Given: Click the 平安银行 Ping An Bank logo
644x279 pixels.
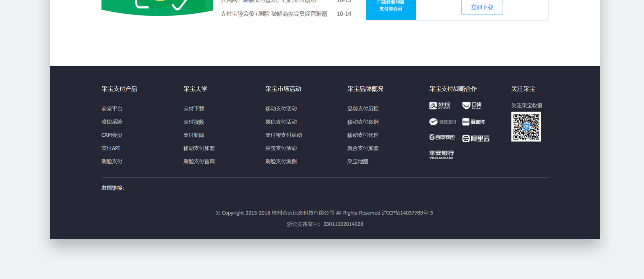Looking at the screenshot, I should pyautogui.click(x=441, y=155).
